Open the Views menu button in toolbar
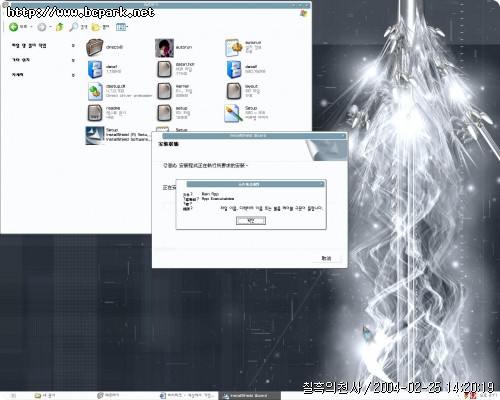Viewport: 500px width, 400px height. pyautogui.click(x=122, y=27)
